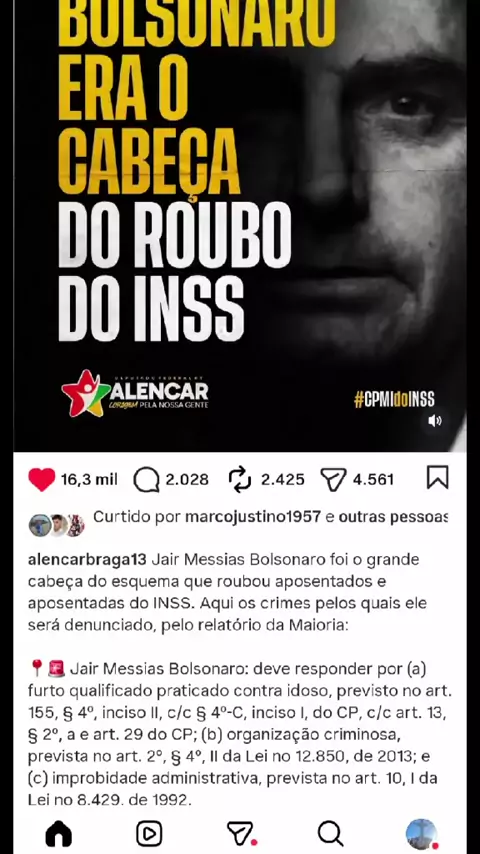Save post with the bookmark icon
The width and height of the screenshot is (480, 854).
[438, 478]
